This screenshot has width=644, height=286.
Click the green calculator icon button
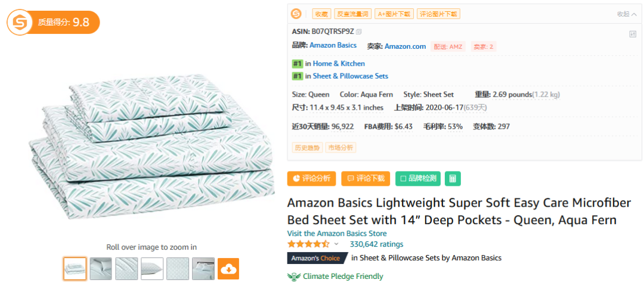point(453,178)
